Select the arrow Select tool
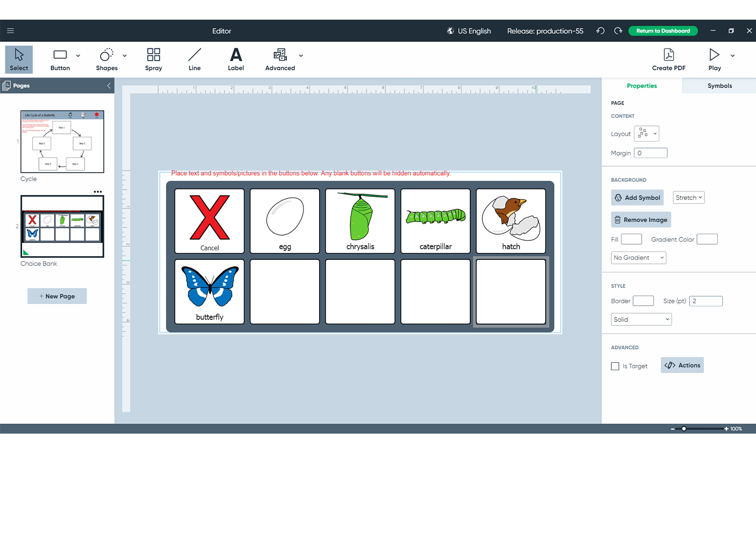Viewport: 756px width, 554px height. click(x=19, y=59)
